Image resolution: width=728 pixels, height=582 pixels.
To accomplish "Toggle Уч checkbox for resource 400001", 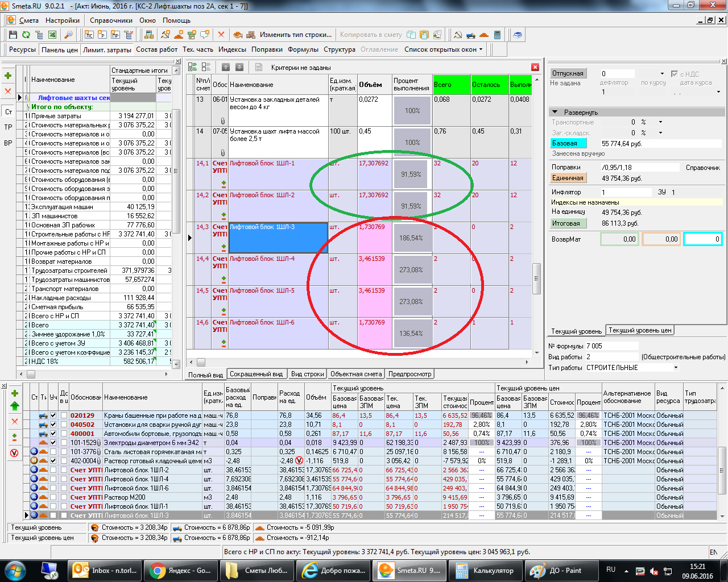I will pos(53,434).
